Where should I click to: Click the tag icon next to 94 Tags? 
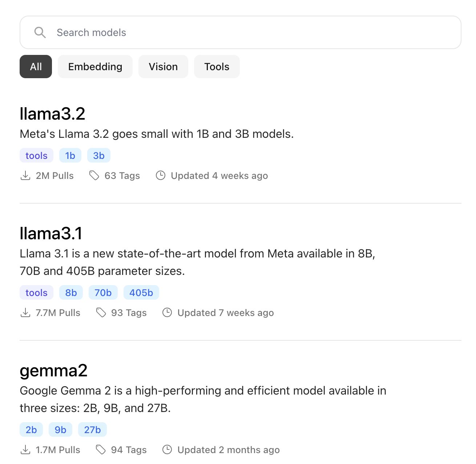(101, 449)
